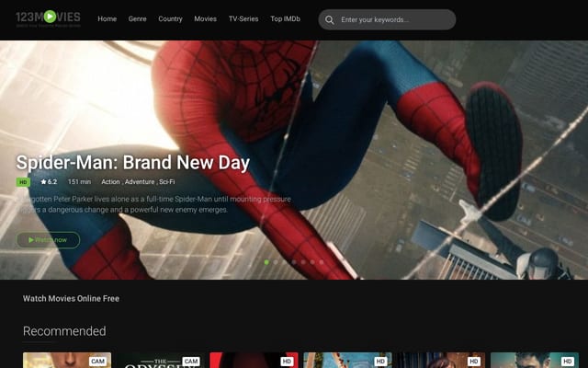
Task: Click the CAM badge on The Odyssey poster
Action: [190, 362]
